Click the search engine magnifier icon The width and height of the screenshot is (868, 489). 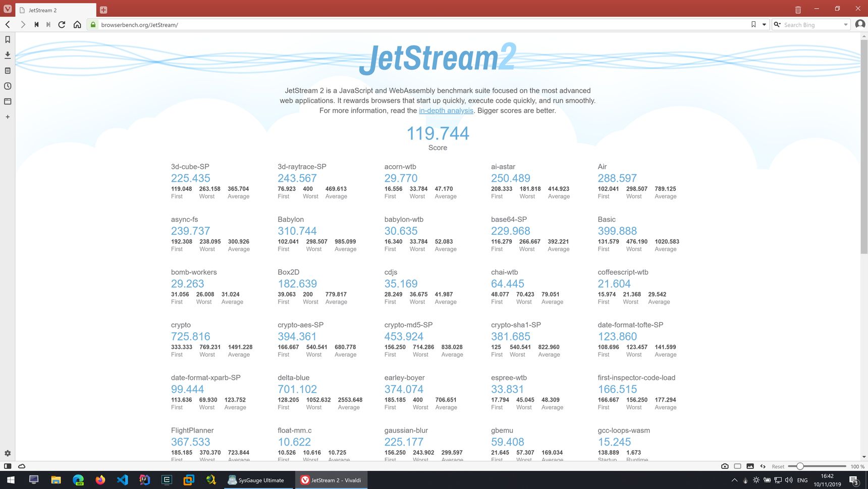coord(777,24)
